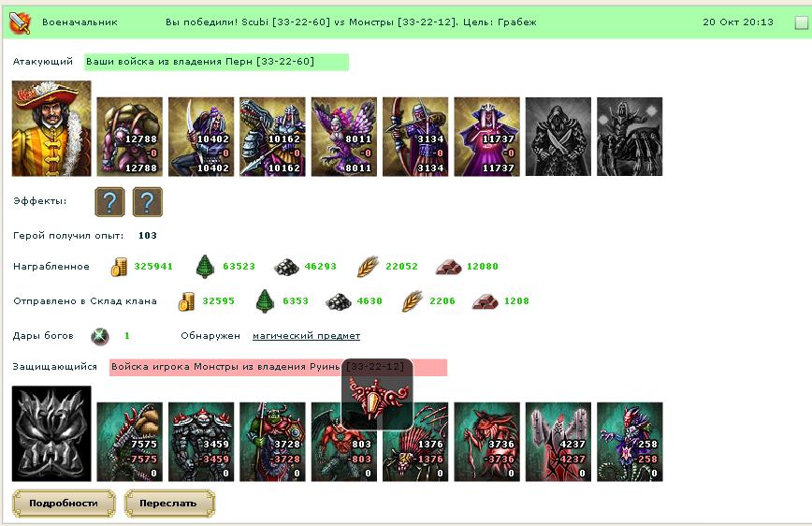
Task: Open the магический предмет link
Action: pyautogui.click(x=306, y=336)
